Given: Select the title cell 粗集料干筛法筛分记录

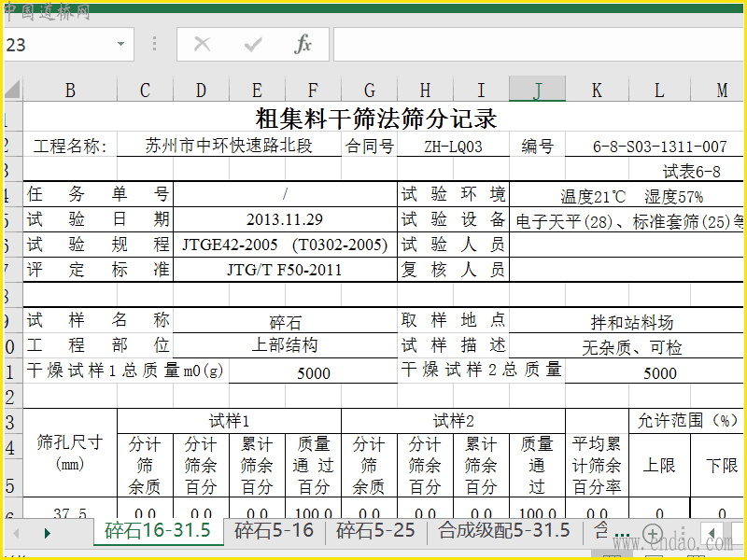Looking at the screenshot, I should pyautogui.click(x=376, y=119).
